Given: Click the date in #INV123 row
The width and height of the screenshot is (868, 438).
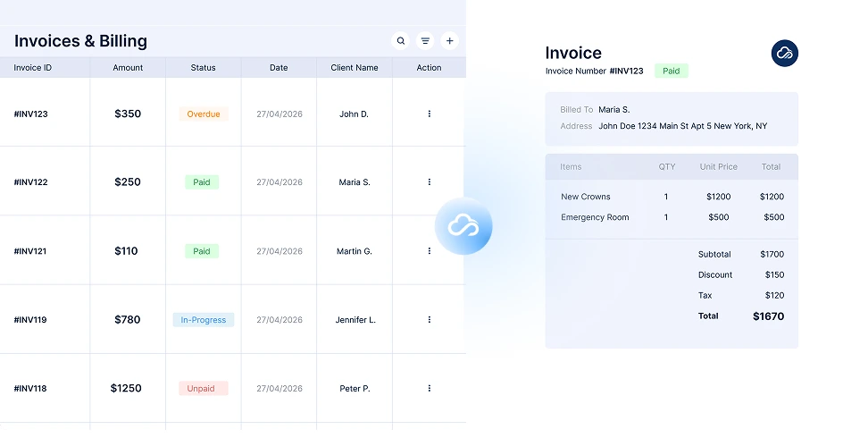Looking at the screenshot, I should click(x=280, y=114).
